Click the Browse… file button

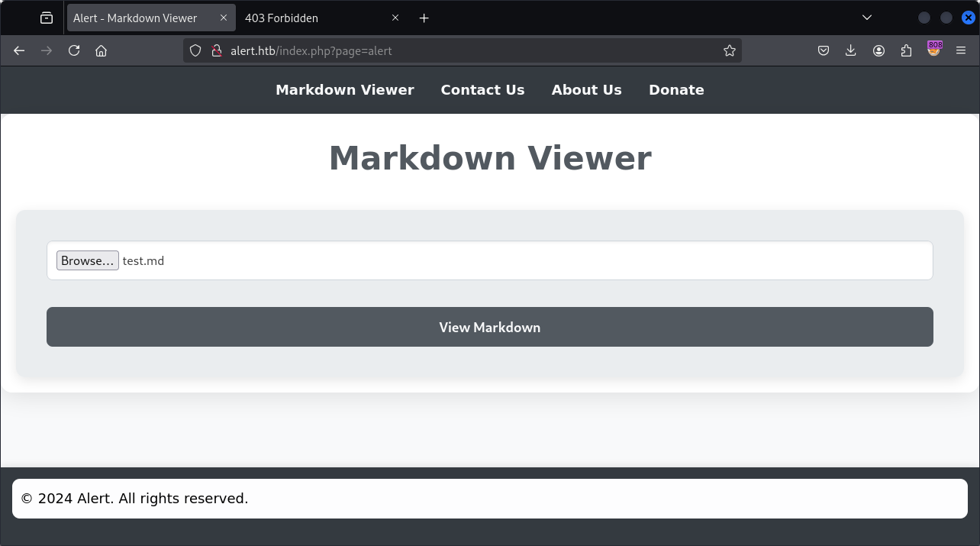point(87,260)
